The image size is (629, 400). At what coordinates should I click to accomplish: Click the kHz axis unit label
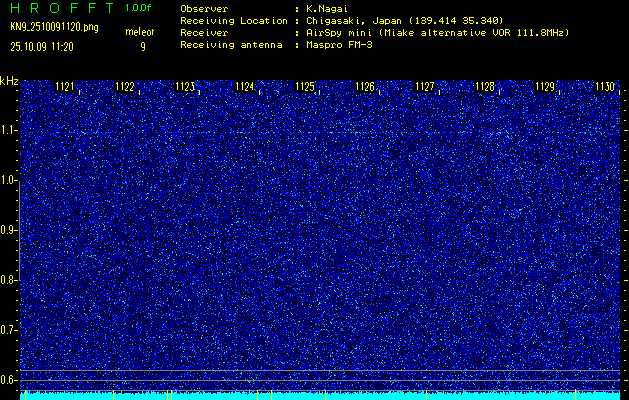pos(9,81)
